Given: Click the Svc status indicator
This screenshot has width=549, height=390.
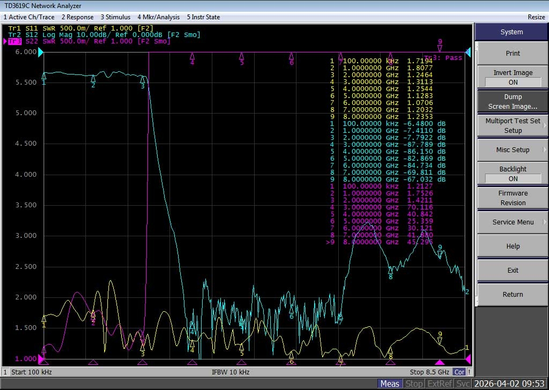Looking at the screenshot, I should (x=463, y=384).
